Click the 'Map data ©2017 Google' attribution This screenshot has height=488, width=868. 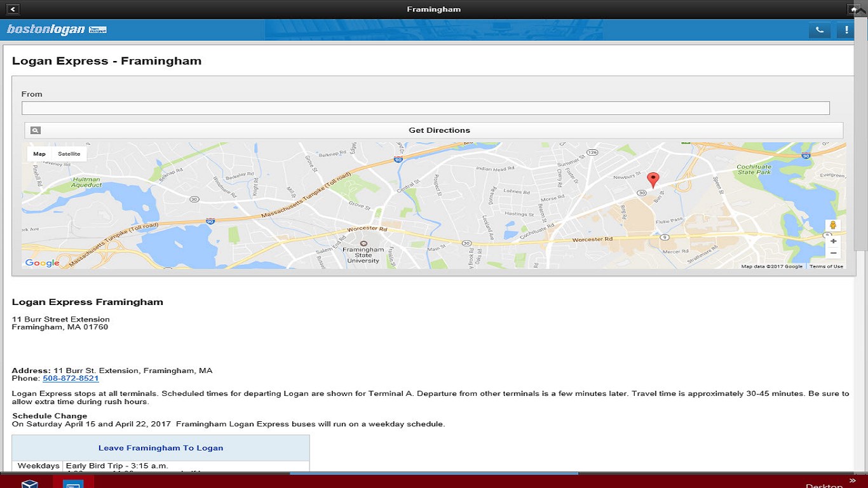coord(772,266)
